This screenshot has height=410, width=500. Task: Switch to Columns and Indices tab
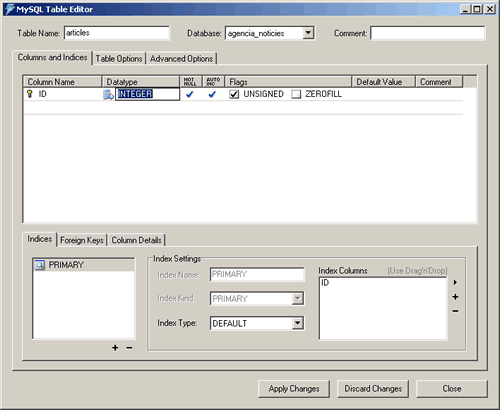52,57
